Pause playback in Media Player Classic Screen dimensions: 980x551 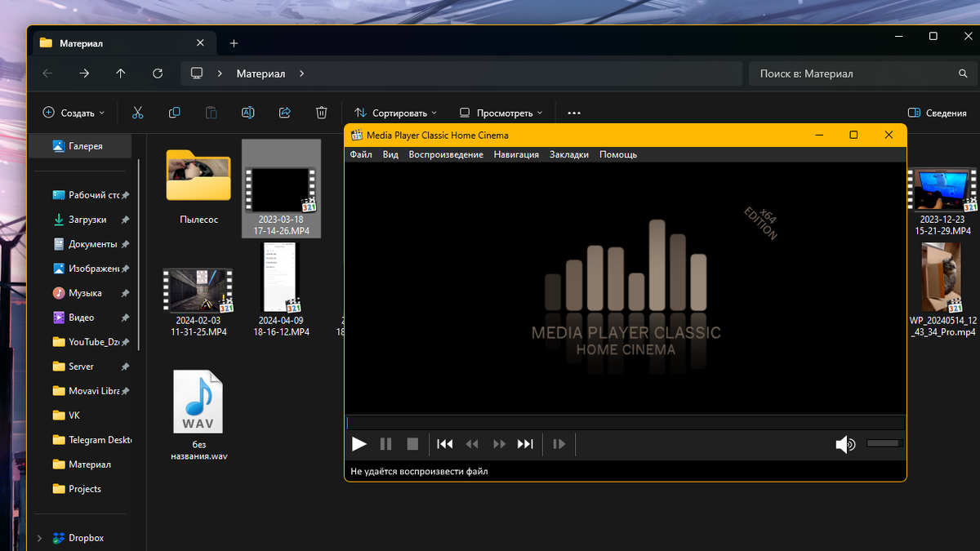386,444
